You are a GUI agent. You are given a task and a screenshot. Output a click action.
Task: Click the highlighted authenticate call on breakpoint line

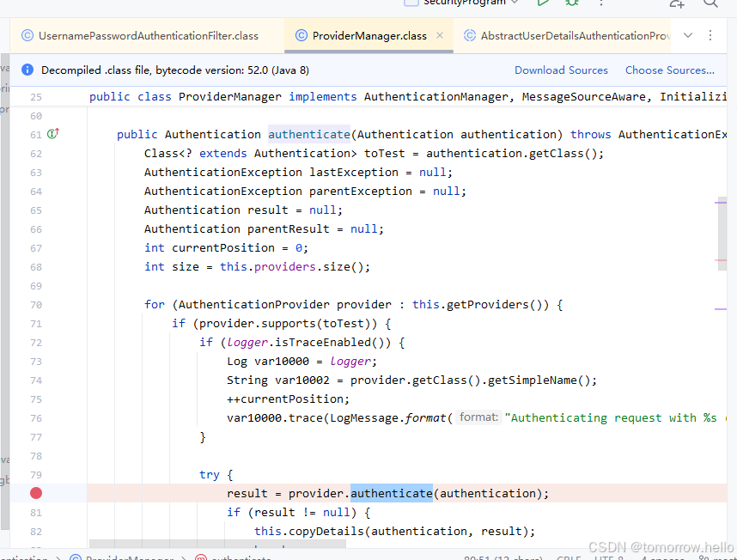(392, 493)
